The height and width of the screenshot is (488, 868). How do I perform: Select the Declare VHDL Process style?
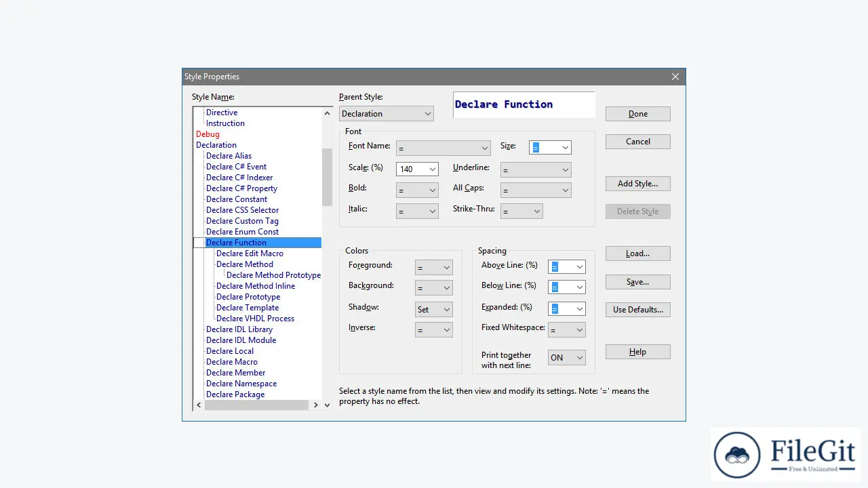coord(255,319)
